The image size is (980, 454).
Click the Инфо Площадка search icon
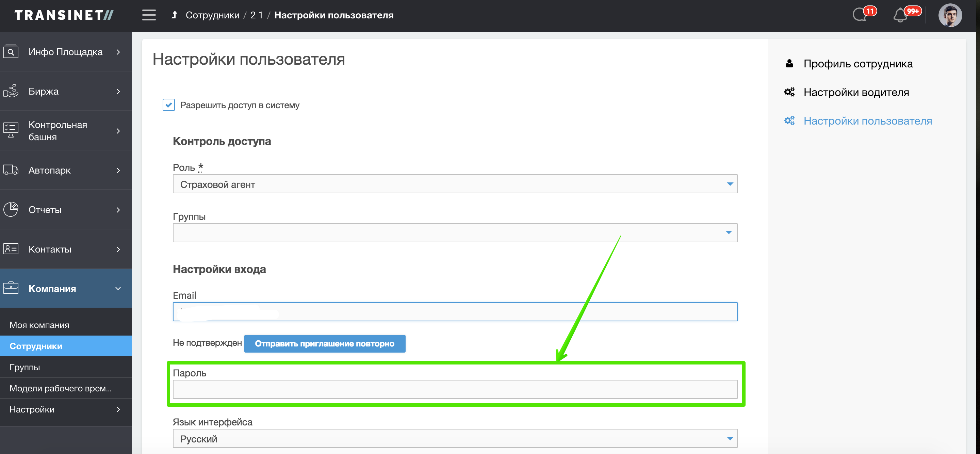pos(11,52)
